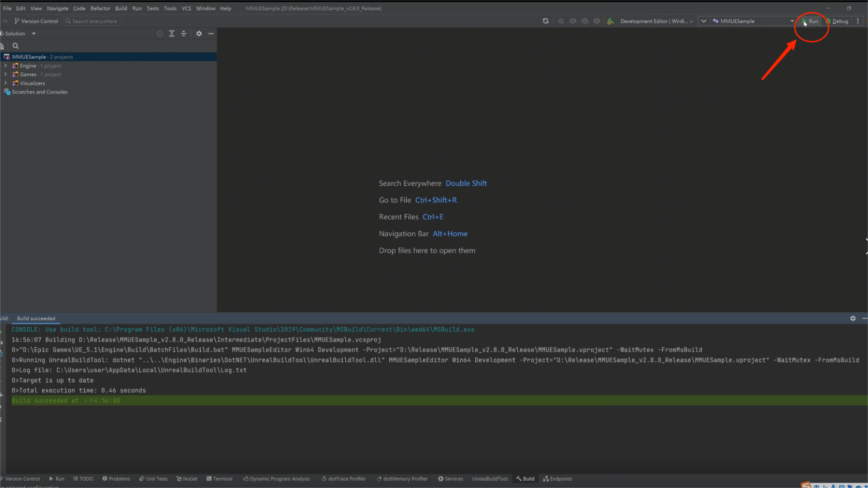Expand the Engine tree node

point(5,66)
